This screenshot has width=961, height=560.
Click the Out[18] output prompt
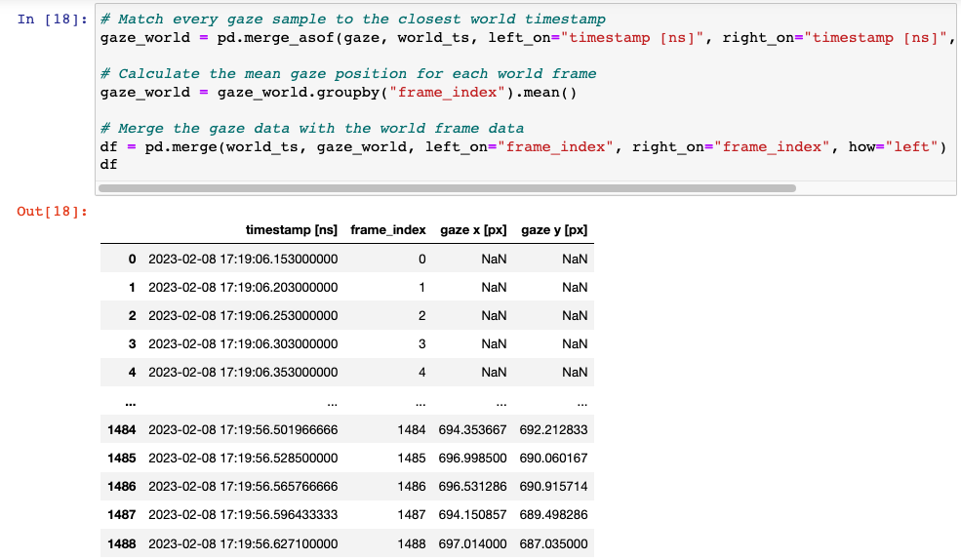coord(52,212)
